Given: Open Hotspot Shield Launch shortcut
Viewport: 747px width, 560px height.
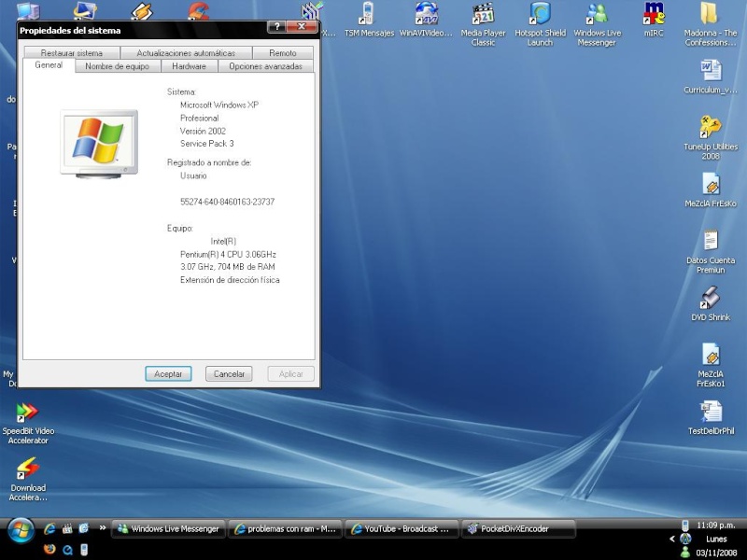Looking at the screenshot, I should coord(541,24).
